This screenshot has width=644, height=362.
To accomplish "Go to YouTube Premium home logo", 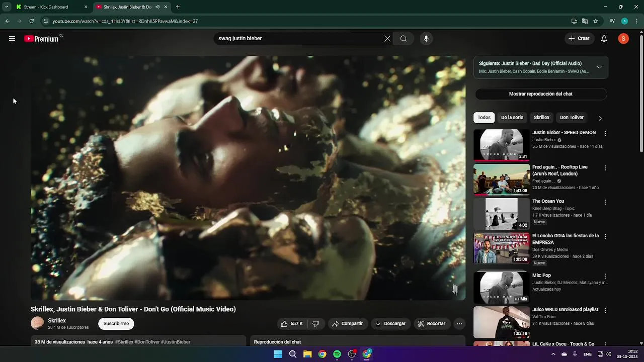I will pyautogui.click(x=43, y=39).
